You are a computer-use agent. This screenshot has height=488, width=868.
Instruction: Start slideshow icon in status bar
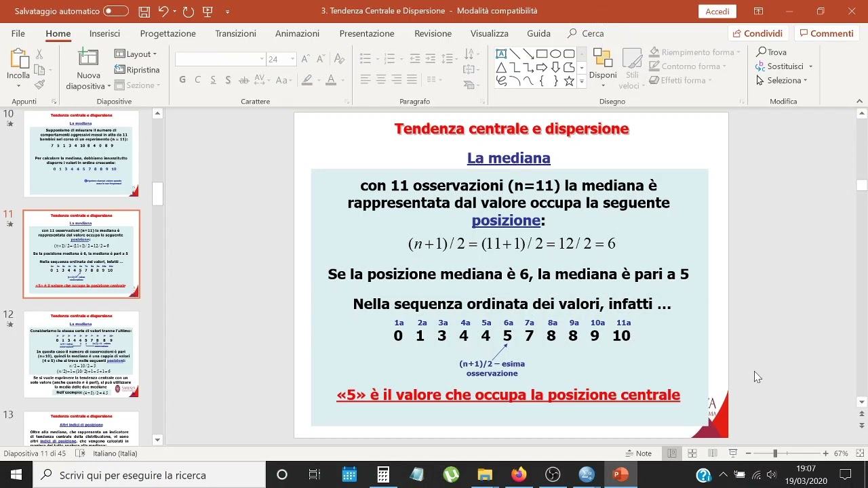732,453
